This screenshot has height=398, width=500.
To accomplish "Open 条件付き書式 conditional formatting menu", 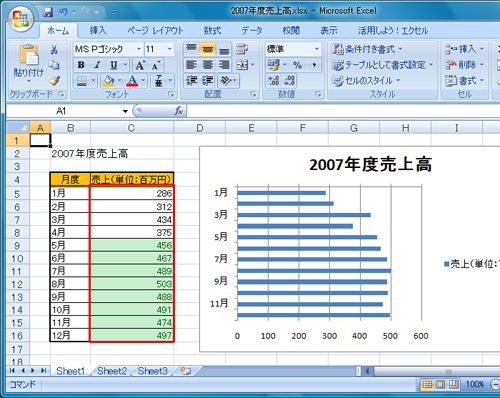I will pyautogui.click(x=368, y=49).
